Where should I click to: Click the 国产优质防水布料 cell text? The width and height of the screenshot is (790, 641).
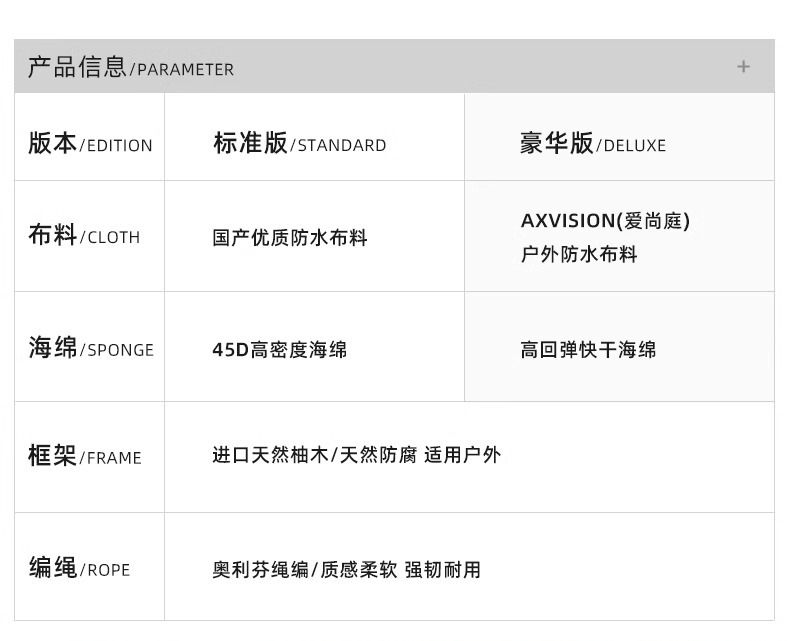[290, 238]
